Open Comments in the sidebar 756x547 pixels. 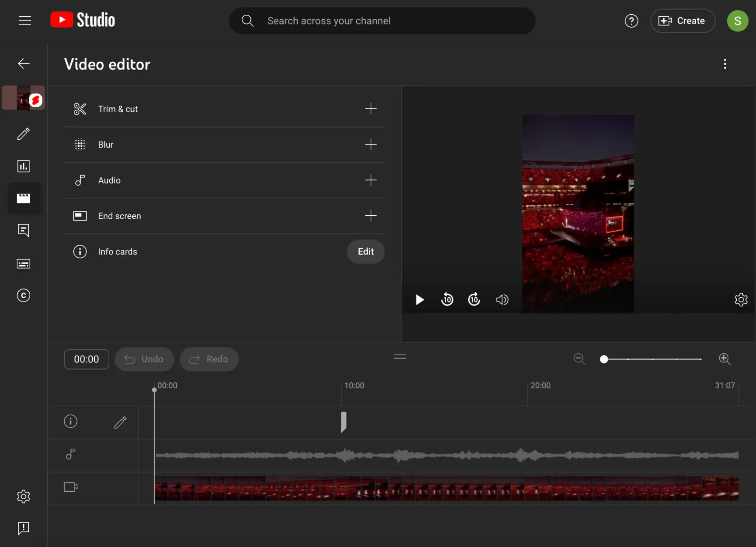point(23,230)
